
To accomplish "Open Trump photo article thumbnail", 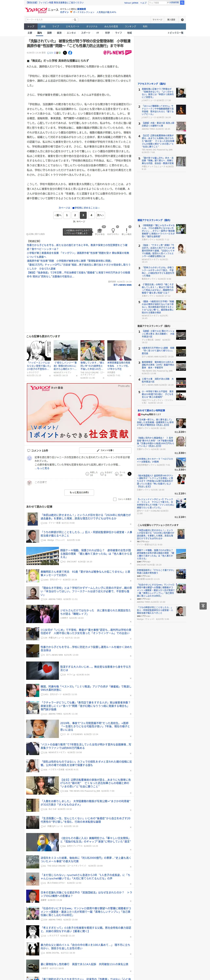I will pos(119,350).
